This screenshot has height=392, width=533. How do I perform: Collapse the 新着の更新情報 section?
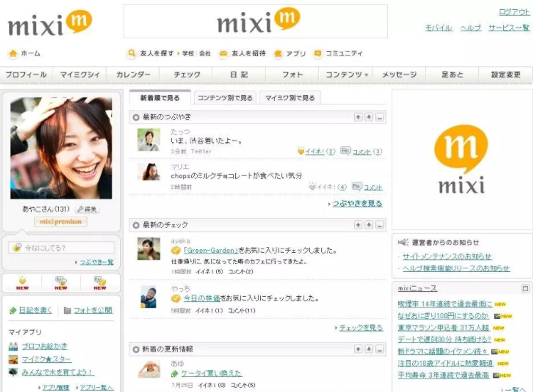379,349
